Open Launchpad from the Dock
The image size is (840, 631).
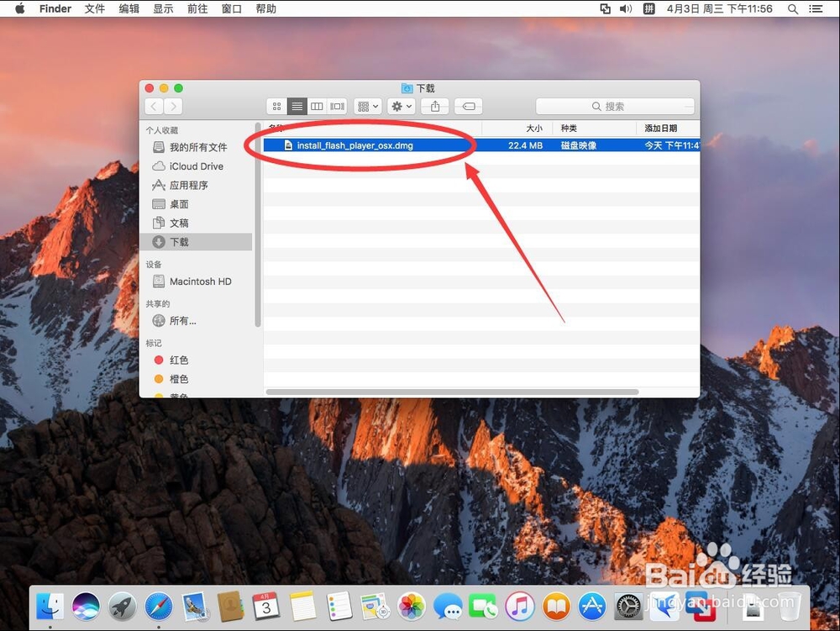point(123,607)
